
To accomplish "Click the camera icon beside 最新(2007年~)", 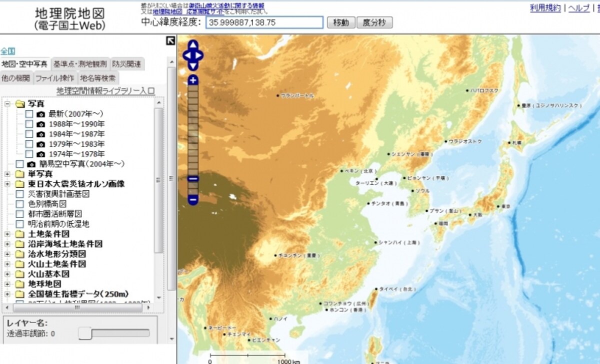I will [x=41, y=114].
